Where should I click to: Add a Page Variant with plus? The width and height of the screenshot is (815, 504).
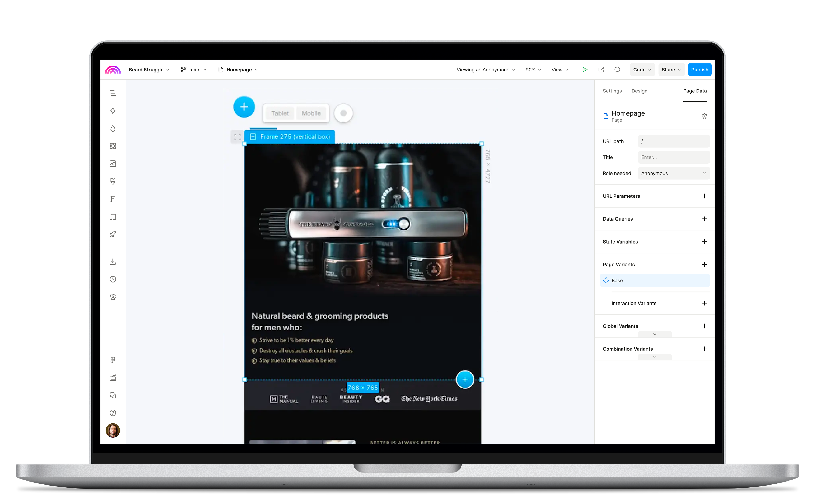click(704, 264)
